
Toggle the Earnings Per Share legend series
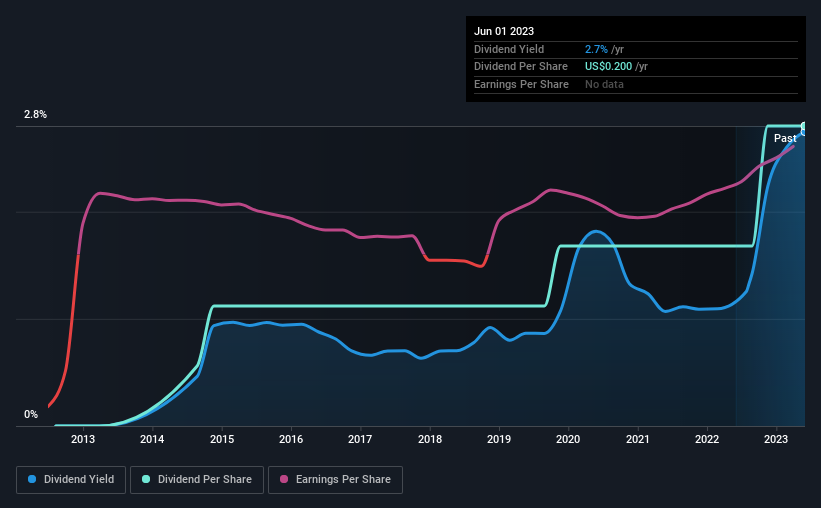335,480
